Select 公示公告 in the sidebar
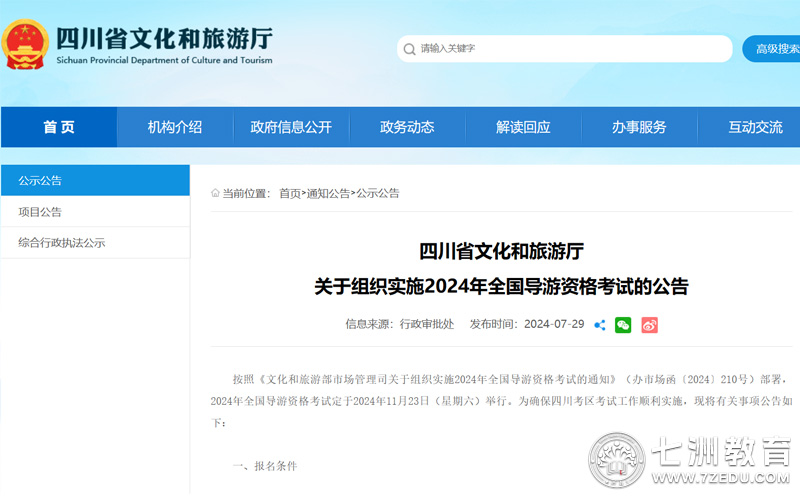The width and height of the screenshot is (800, 497). 95,180
